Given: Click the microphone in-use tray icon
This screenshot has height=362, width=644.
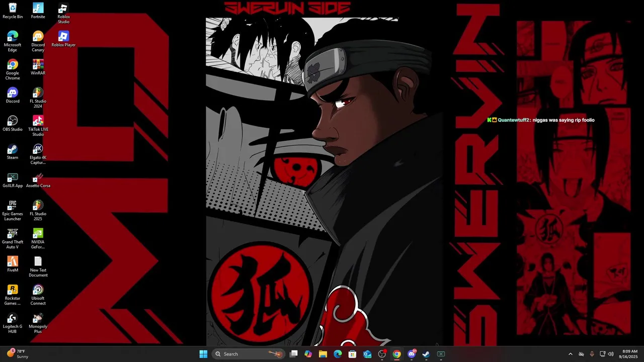Looking at the screenshot, I should [592, 354].
